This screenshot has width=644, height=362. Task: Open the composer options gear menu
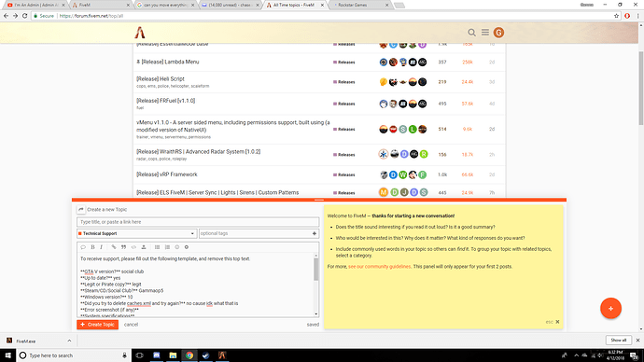[187, 247]
